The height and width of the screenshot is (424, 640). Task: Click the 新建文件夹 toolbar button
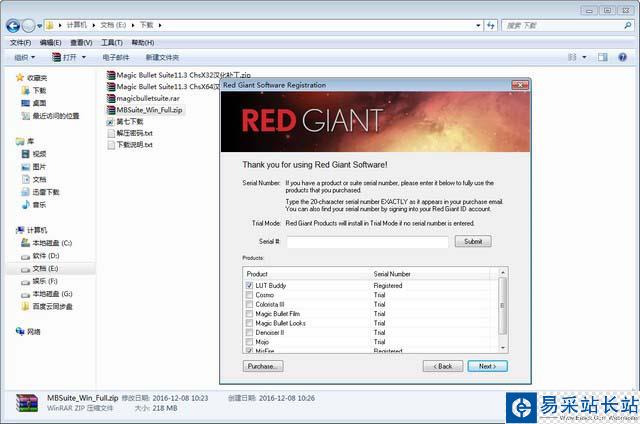click(162, 57)
